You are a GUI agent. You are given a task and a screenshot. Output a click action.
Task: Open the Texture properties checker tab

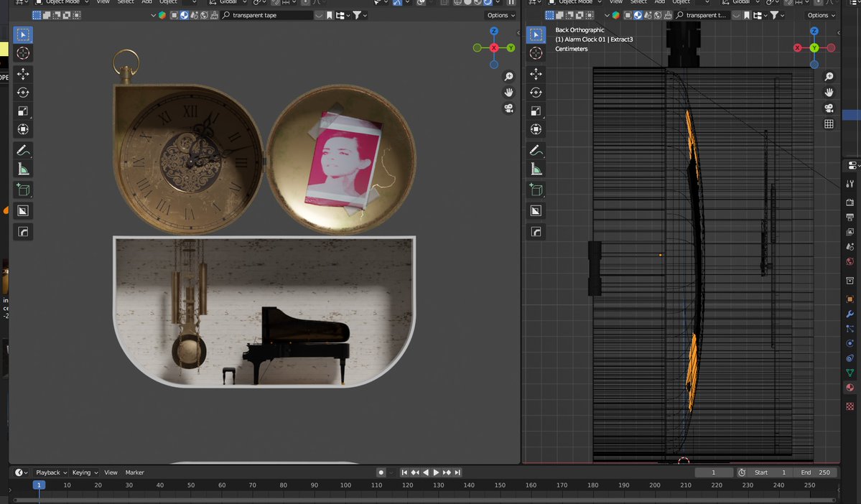click(850, 406)
